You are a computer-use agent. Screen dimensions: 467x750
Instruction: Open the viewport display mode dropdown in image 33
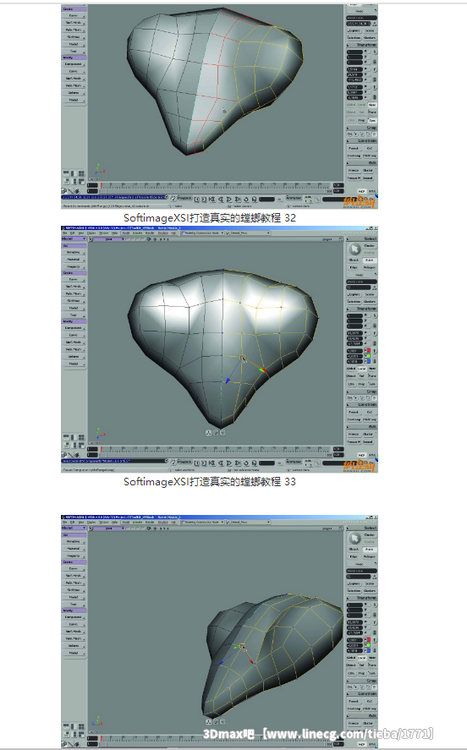click(328, 239)
